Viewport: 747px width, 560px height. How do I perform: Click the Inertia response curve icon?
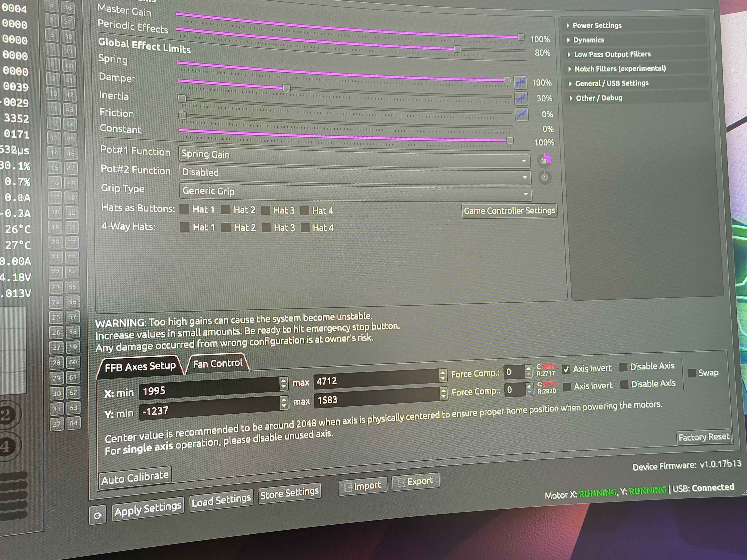(x=521, y=114)
